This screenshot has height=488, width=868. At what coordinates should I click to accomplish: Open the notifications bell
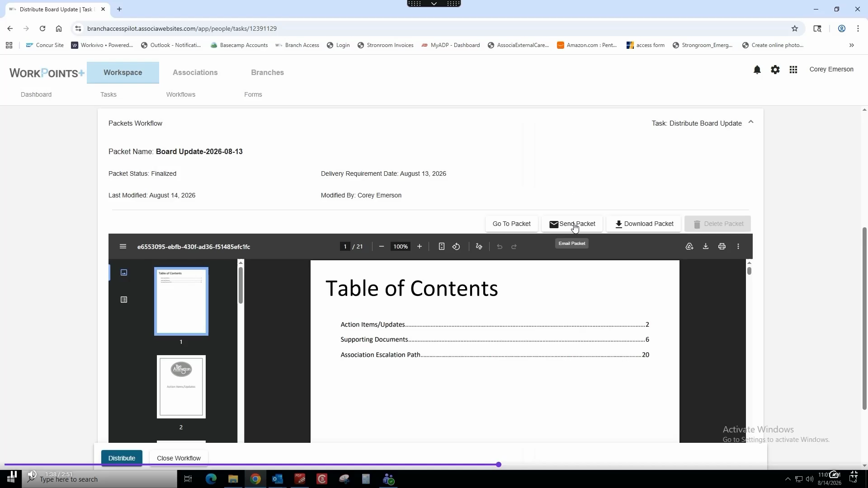click(757, 70)
